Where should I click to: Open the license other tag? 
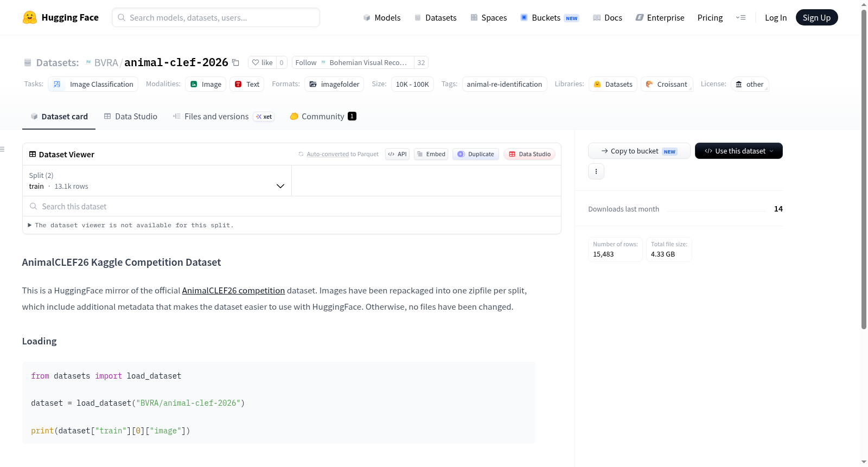click(x=750, y=84)
